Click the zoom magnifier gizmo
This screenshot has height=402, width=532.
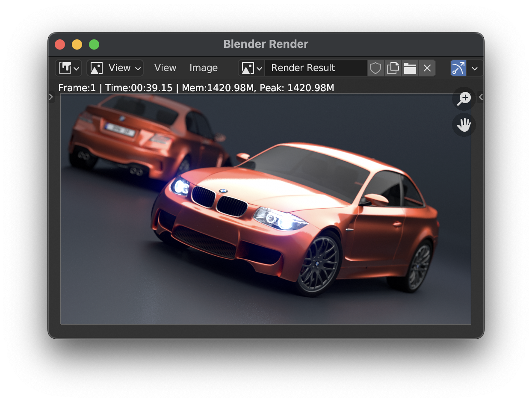pyautogui.click(x=464, y=99)
